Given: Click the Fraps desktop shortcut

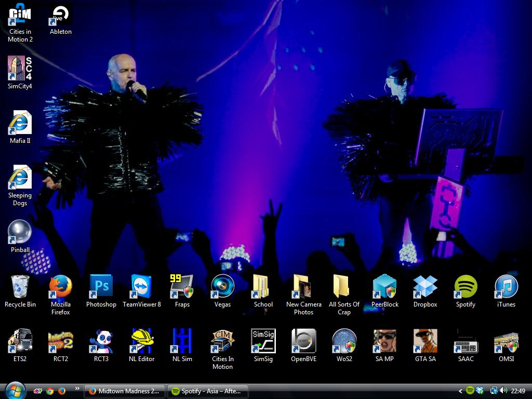Looking at the screenshot, I should pos(182,287).
